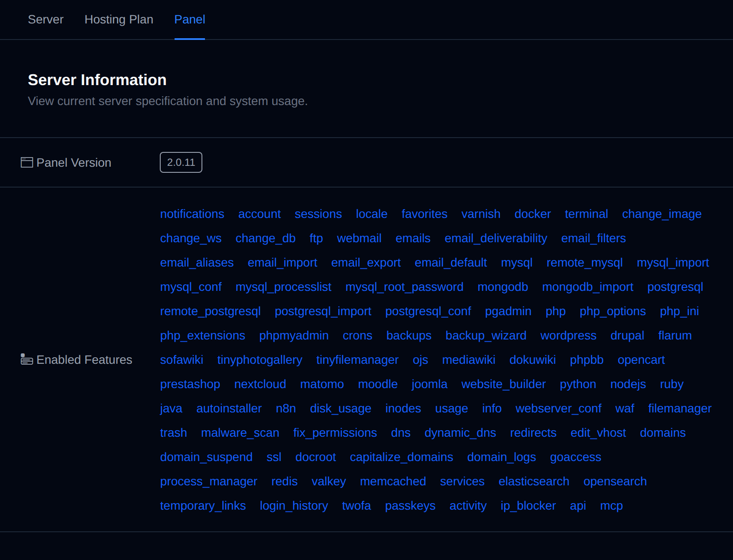Click the nextcloud link
This screenshot has height=560, width=733.
260,384
